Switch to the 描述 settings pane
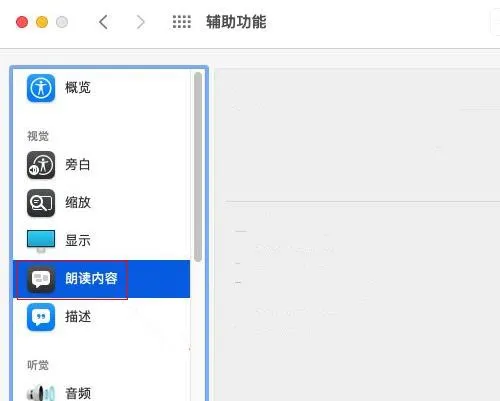 pyautogui.click(x=102, y=317)
